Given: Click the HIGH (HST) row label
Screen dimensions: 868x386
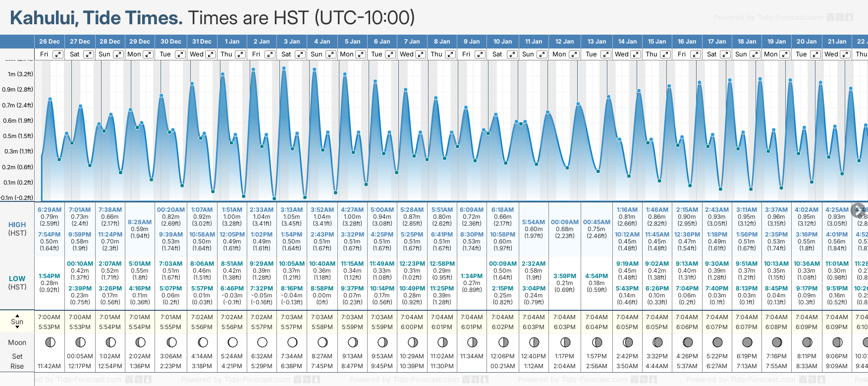Looking at the screenshot, I should point(17,229).
